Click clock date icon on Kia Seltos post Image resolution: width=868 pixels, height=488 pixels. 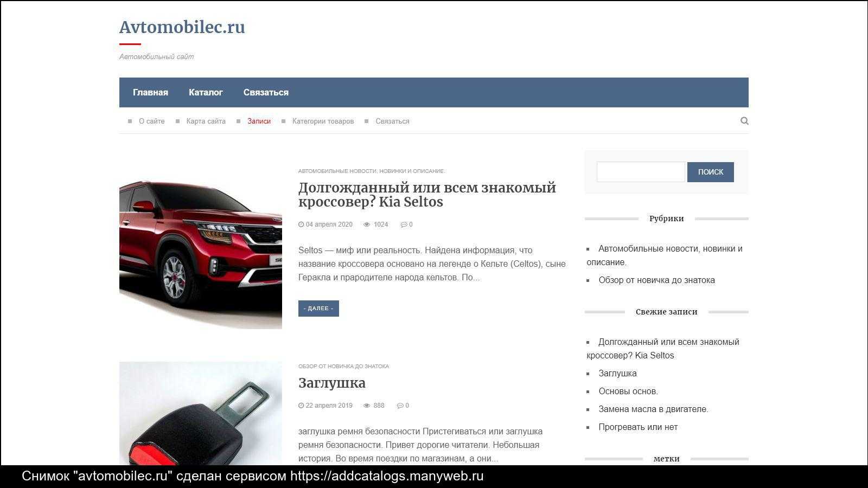click(x=301, y=224)
